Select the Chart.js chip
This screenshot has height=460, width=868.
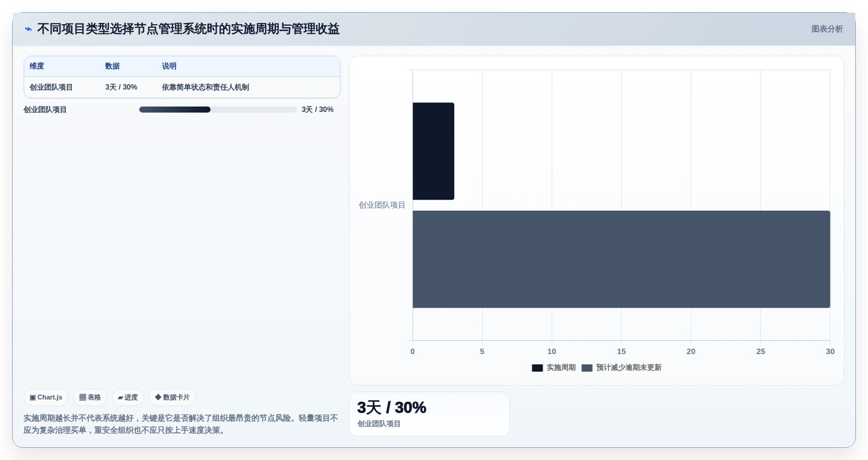46,398
